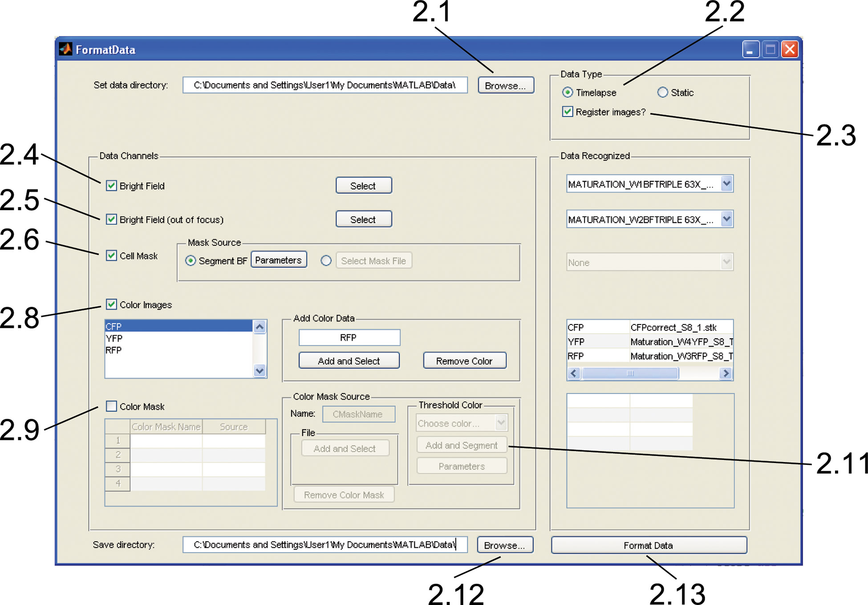
Task: Click Browse next to Set data directory
Action: point(506,85)
